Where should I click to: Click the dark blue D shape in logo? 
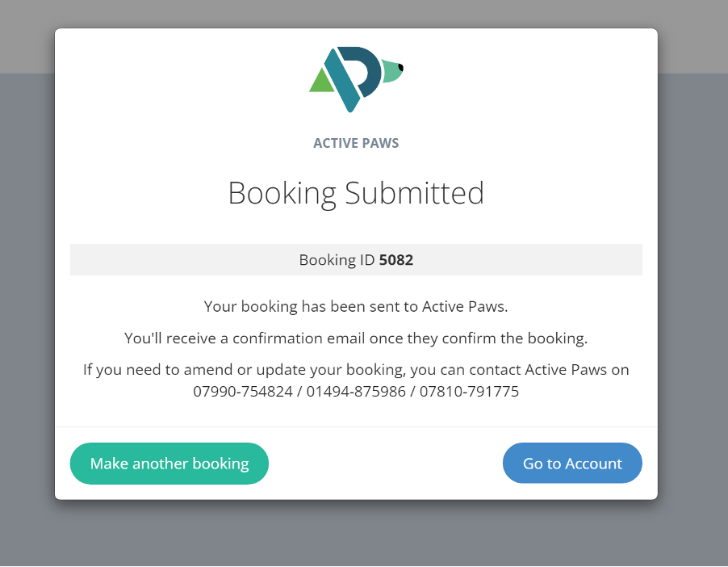[371, 71]
